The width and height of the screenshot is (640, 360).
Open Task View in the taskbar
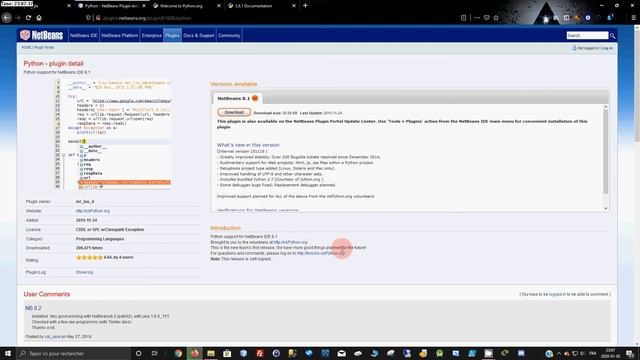click(x=154, y=353)
